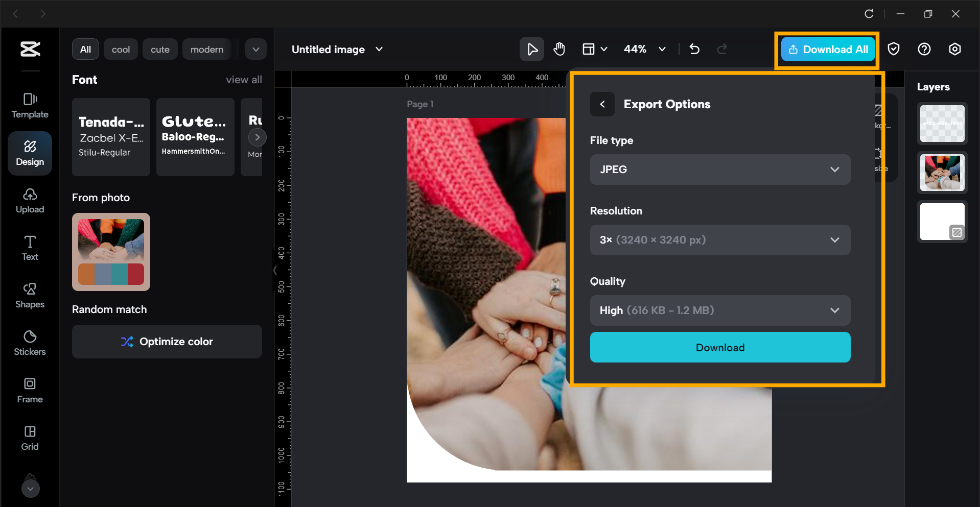Image resolution: width=980 pixels, height=507 pixels.
Task: Choose the Glute Baloo font combination card
Action: [x=195, y=137]
